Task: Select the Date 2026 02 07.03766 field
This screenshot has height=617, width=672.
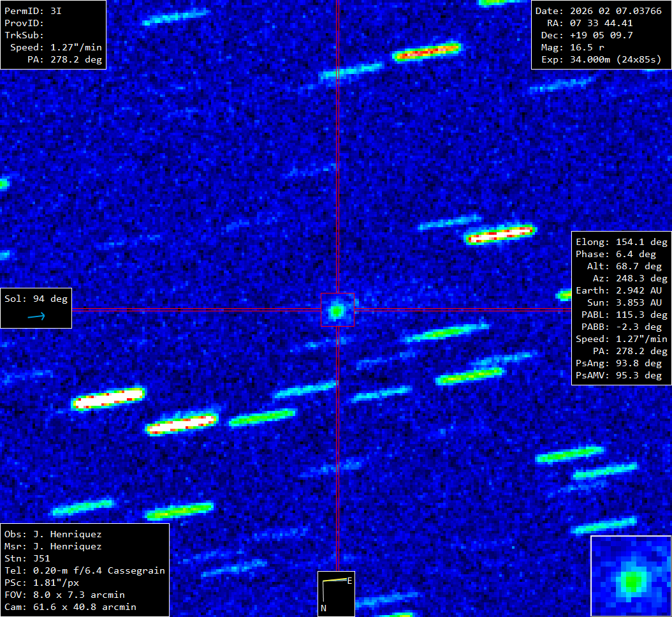Action: click(x=598, y=11)
